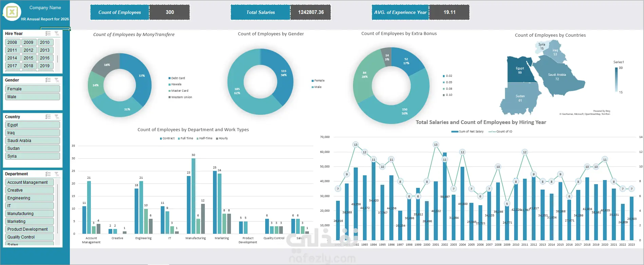
Task: Clear the Gender slicer filter
Action: tap(57, 80)
